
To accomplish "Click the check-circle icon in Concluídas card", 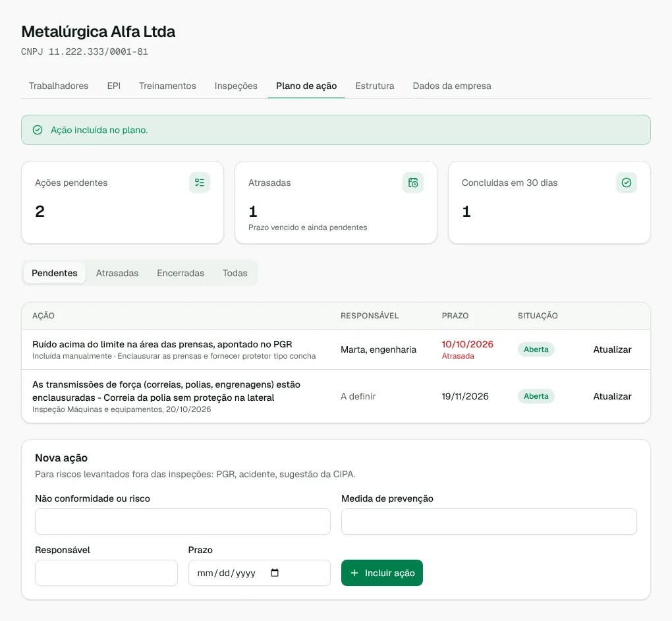I will click(626, 183).
